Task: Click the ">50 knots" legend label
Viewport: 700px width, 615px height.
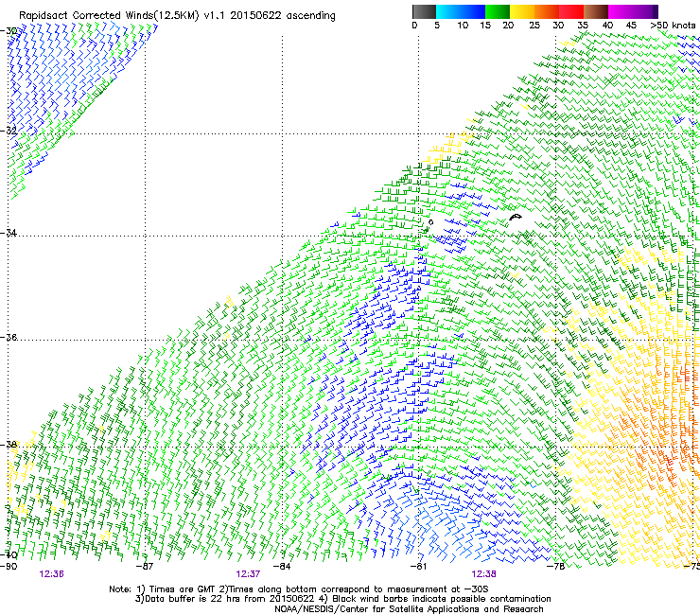Action: point(673,26)
